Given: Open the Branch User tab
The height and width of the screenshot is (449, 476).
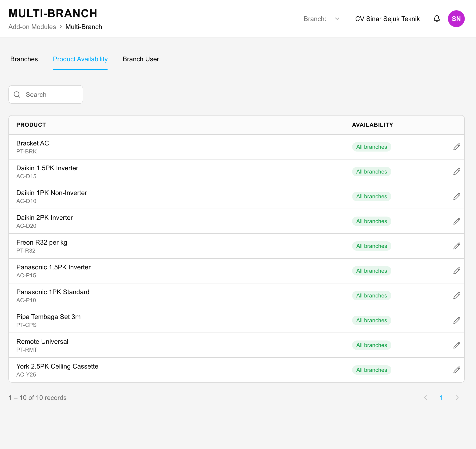Looking at the screenshot, I should click(141, 59).
